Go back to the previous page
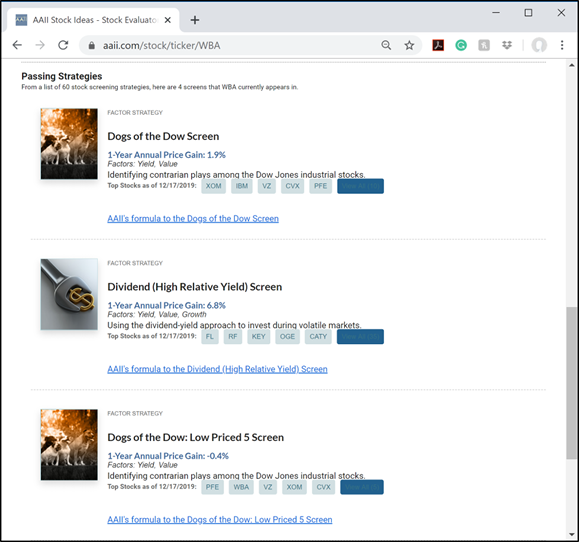This screenshot has height=542, width=579. pyautogui.click(x=17, y=45)
